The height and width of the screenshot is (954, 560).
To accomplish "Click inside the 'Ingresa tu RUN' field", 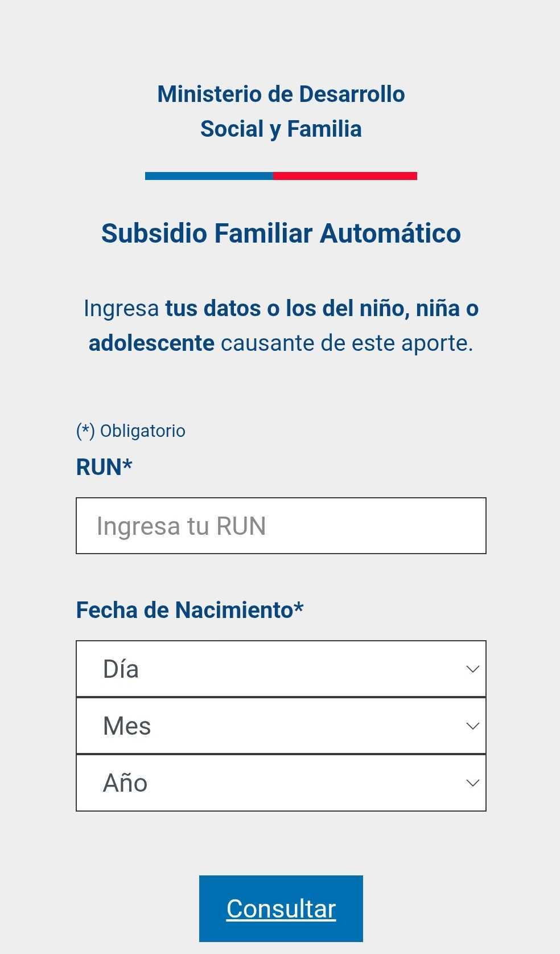I will (280, 525).
